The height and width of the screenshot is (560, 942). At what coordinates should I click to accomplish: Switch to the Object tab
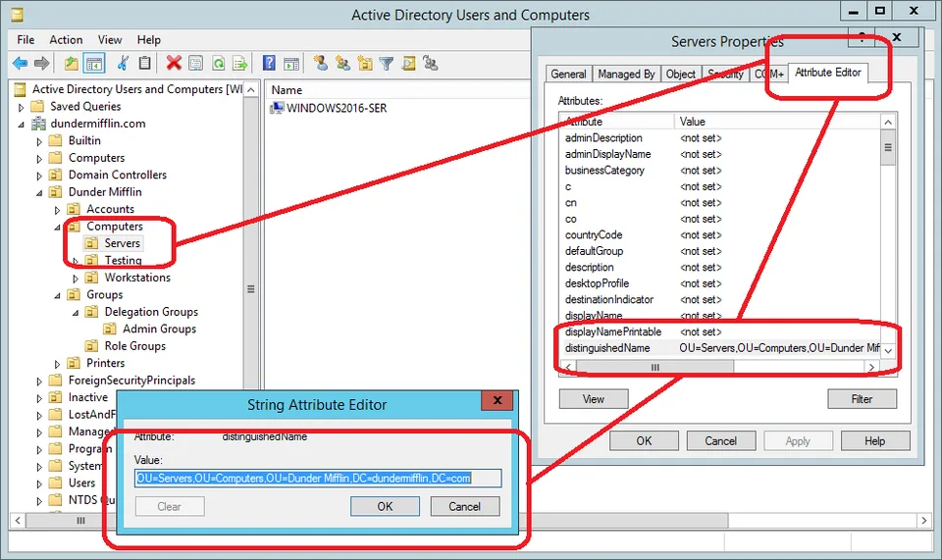pyautogui.click(x=680, y=74)
